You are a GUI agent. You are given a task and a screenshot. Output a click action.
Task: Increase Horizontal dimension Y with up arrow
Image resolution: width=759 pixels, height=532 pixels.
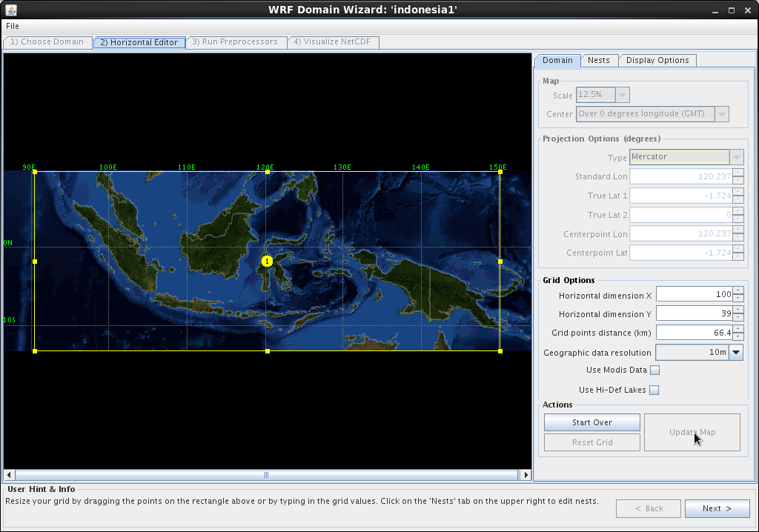[738, 310]
